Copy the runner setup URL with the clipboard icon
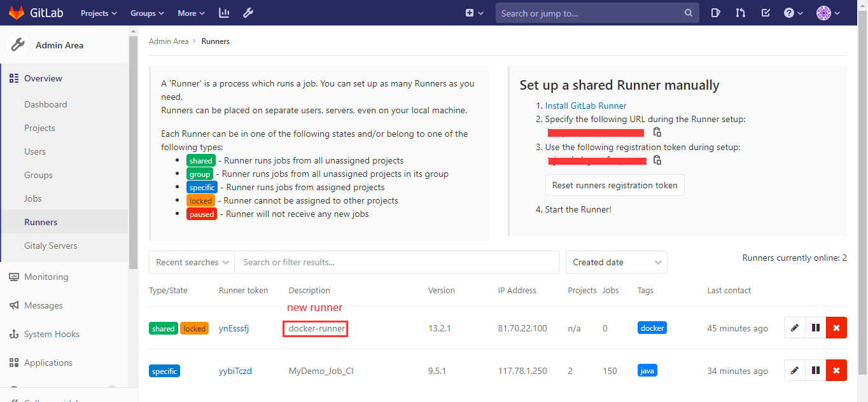The height and width of the screenshot is (402, 868). coord(657,132)
